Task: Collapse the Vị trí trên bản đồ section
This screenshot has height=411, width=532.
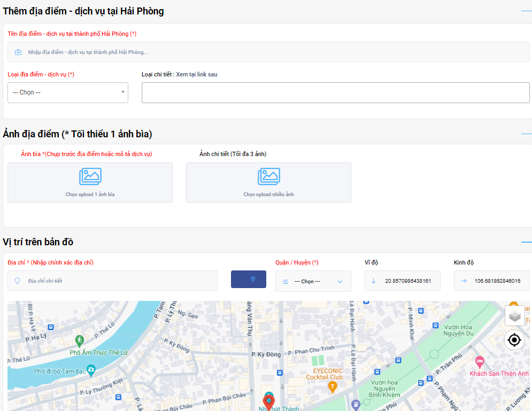Action: coord(526,242)
